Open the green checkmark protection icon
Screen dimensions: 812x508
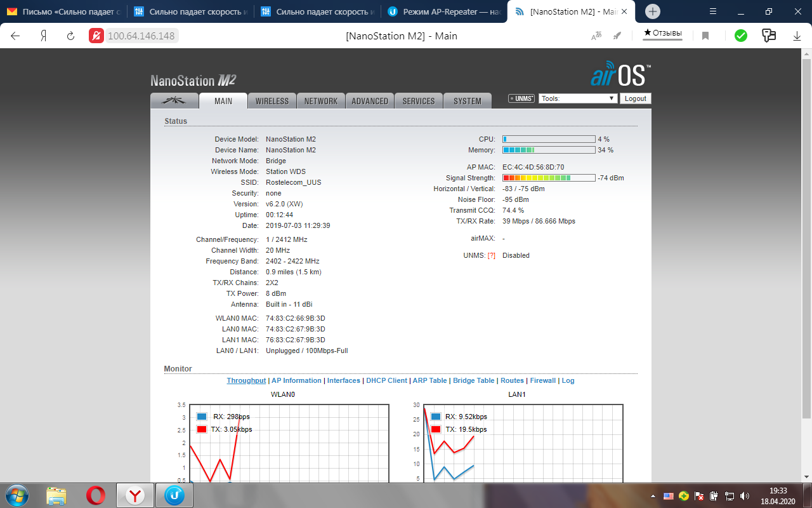[x=741, y=36]
